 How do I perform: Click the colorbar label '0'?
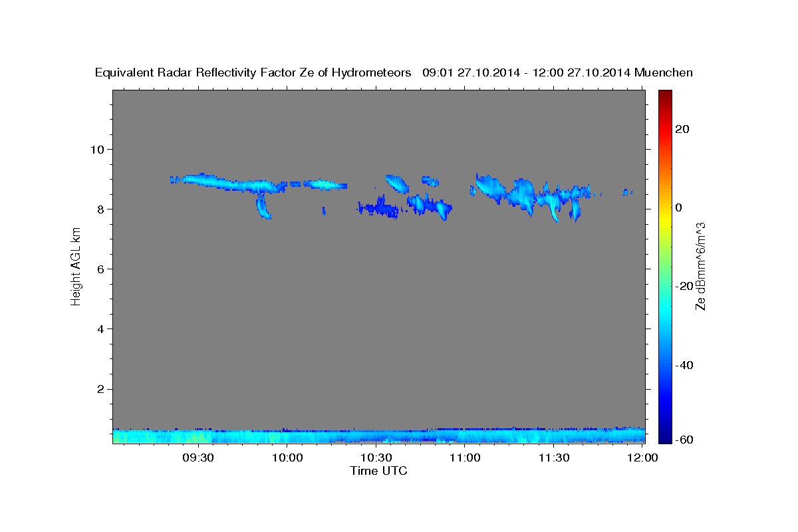[678, 207]
